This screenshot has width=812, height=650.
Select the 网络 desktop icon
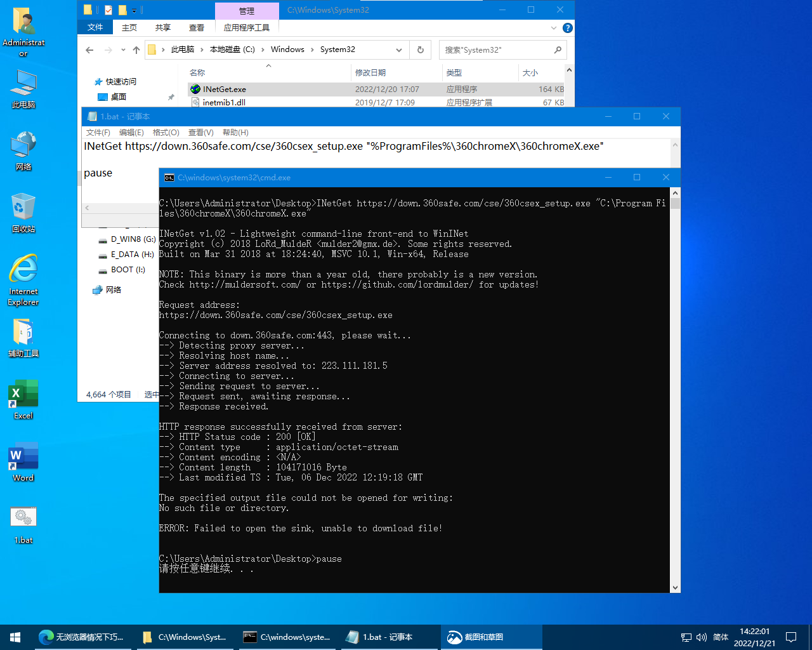point(23,151)
